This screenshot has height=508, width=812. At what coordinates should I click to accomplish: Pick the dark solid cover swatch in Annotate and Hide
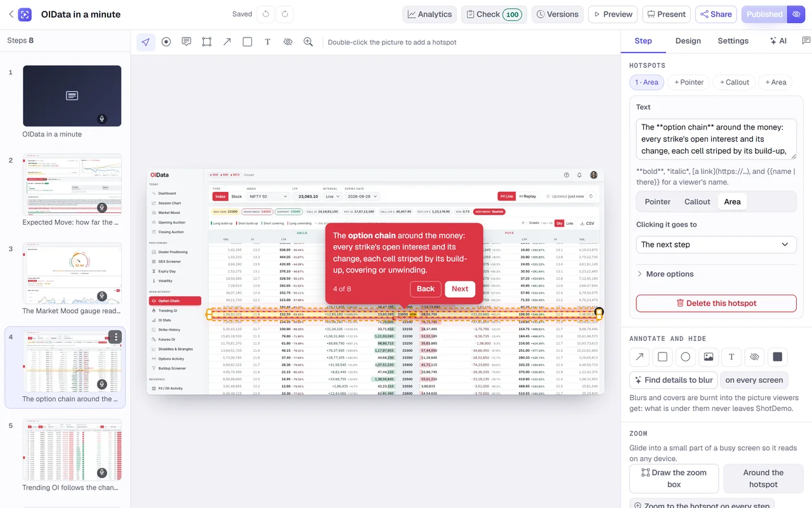tap(777, 357)
